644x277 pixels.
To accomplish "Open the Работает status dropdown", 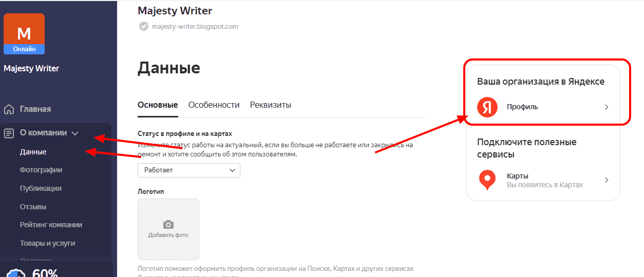I will tap(189, 170).
